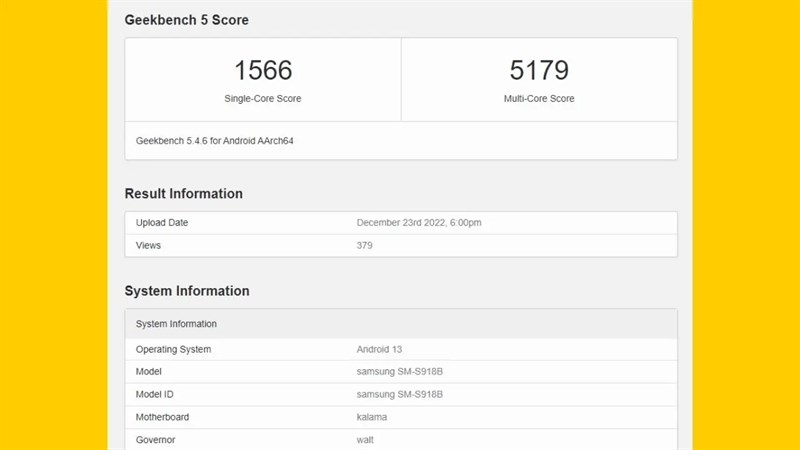
Task: Click Geekbench 5.4.6 for Android AArch64 text
Action: 214,141
